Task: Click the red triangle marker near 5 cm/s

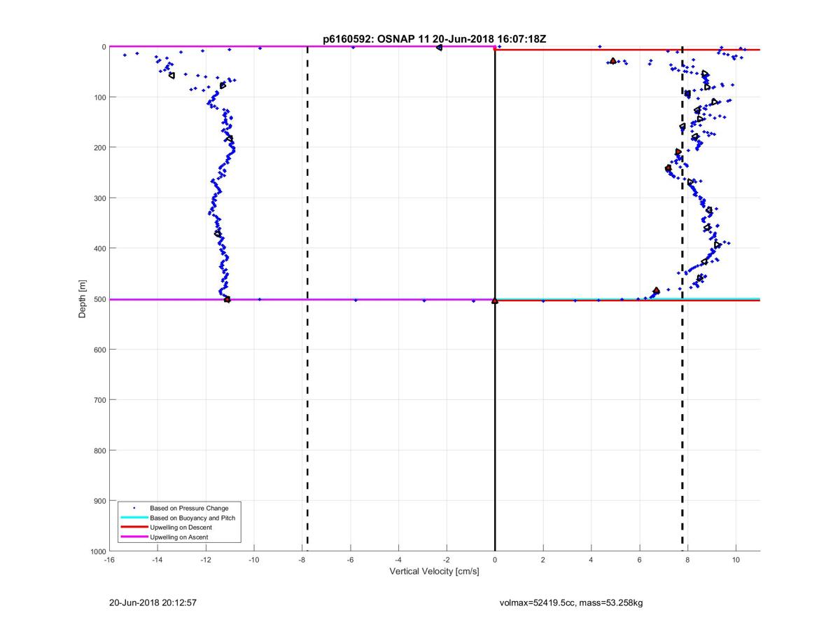Action: 613,61
